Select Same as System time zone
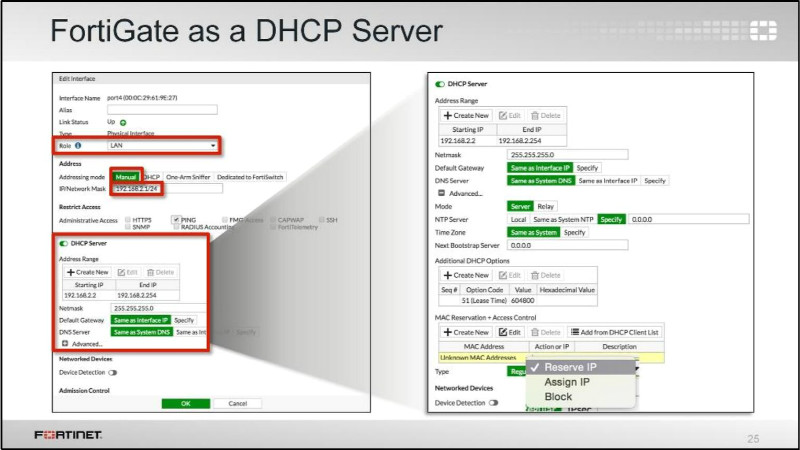Screen dimensions: 800x450 pos(534,233)
